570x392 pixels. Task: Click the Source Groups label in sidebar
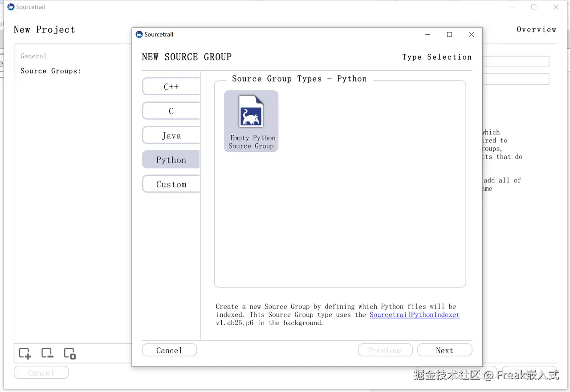point(51,71)
